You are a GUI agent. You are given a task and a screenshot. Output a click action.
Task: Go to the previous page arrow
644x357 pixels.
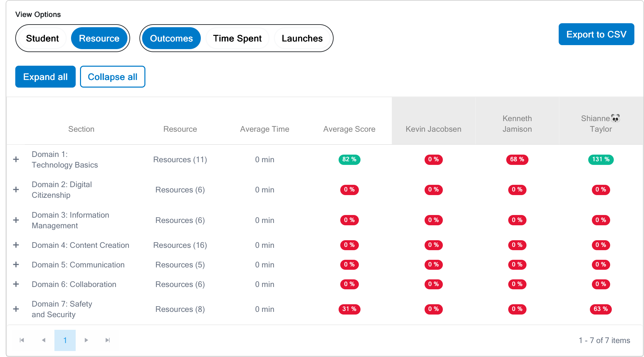click(43, 340)
